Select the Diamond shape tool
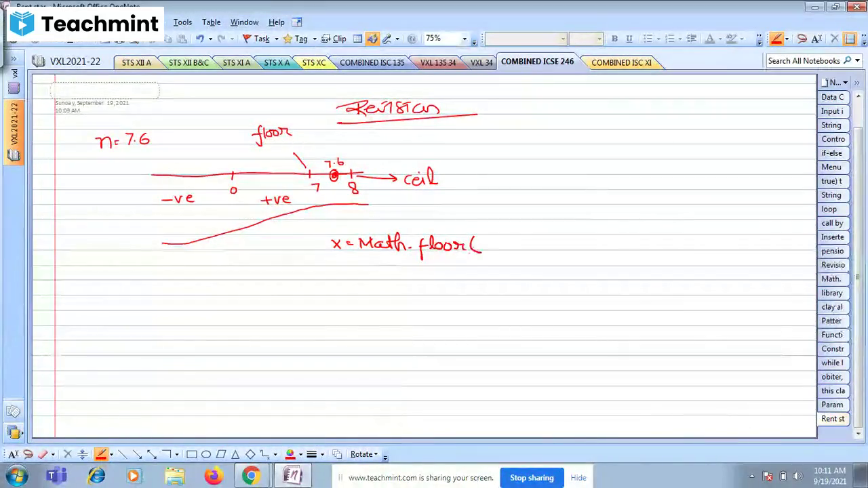868x488 pixels. [x=250, y=453]
